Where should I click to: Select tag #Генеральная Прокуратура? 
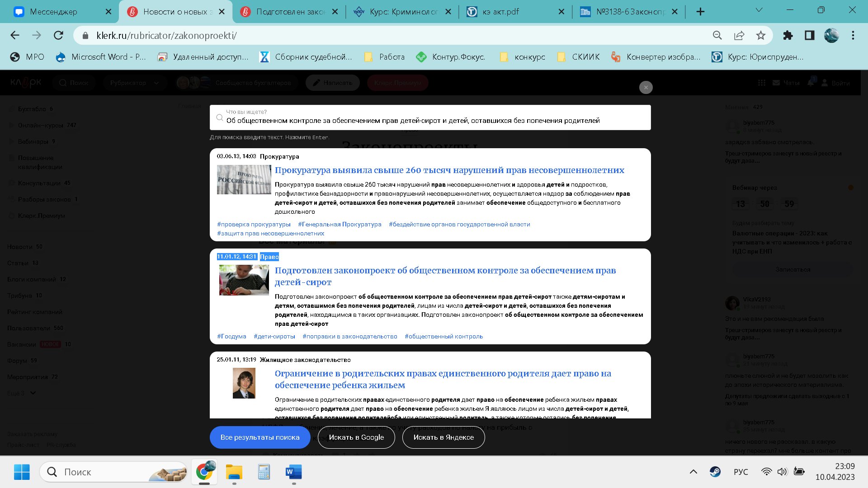(x=340, y=224)
